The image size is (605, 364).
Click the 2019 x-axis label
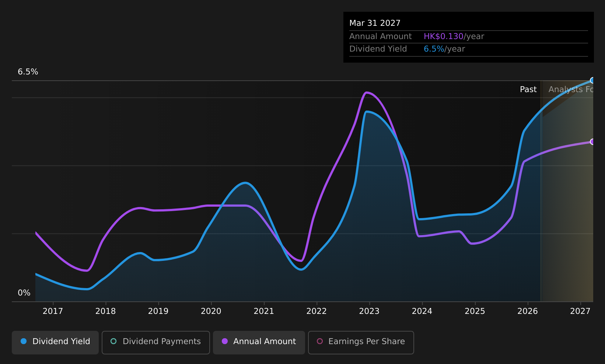158,311
